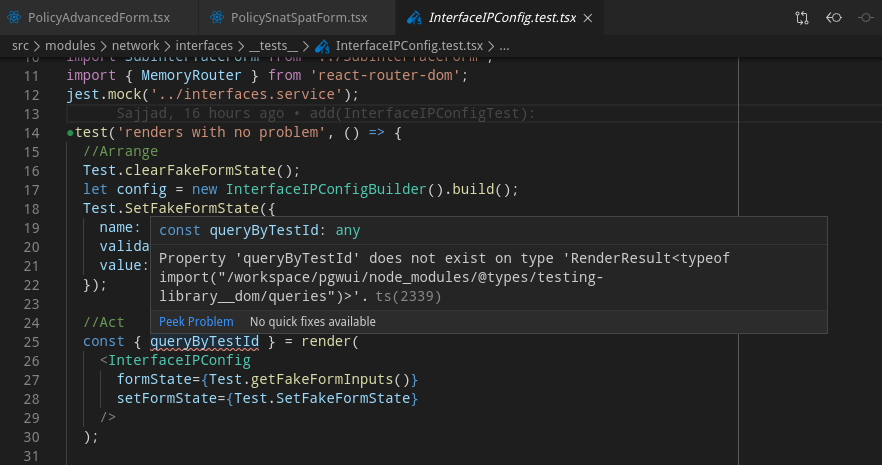This screenshot has height=465, width=882.
Task: Open the interfaces breadcrumb segment
Action: click(204, 46)
